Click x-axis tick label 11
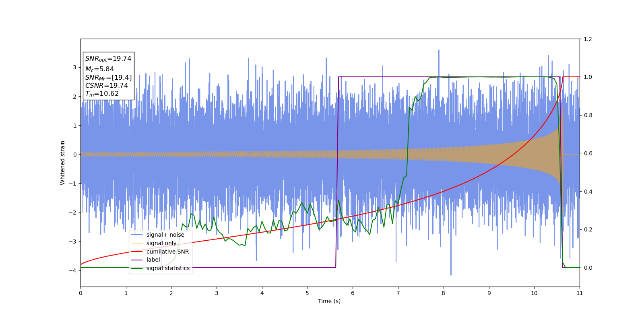Screen dimensions: 644x322 click(580, 293)
